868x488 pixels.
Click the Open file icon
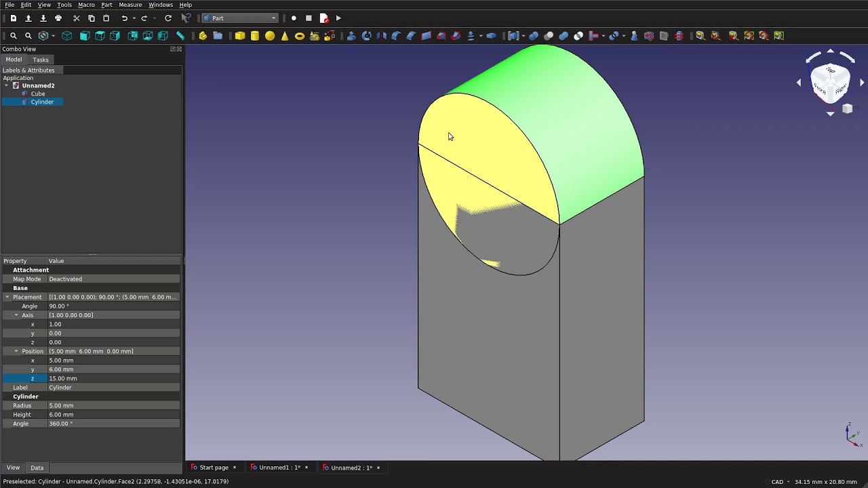(x=28, y=18)
